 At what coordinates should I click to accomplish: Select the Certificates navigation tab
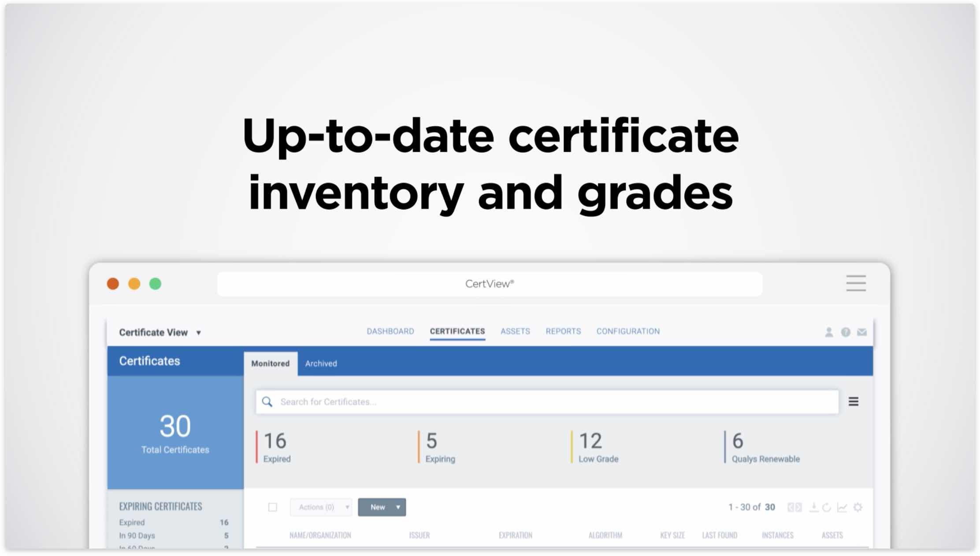pos(457,331)
